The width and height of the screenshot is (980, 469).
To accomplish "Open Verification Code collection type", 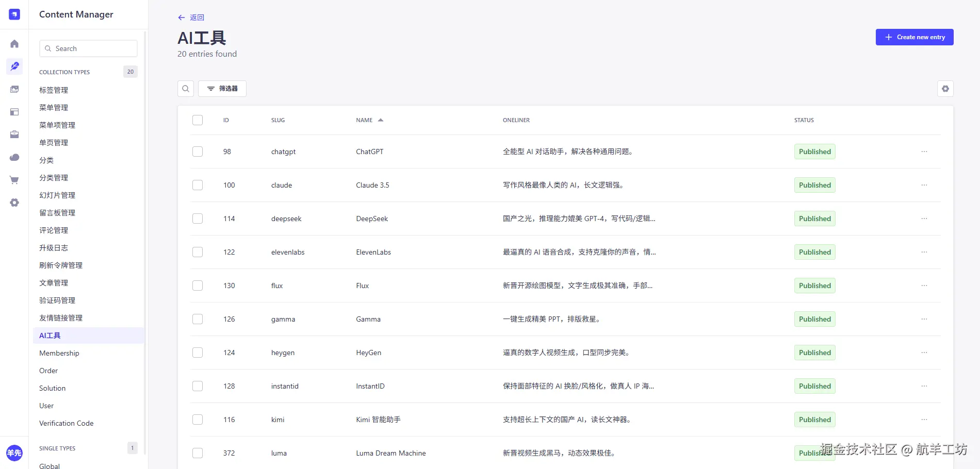I will 67,423.
